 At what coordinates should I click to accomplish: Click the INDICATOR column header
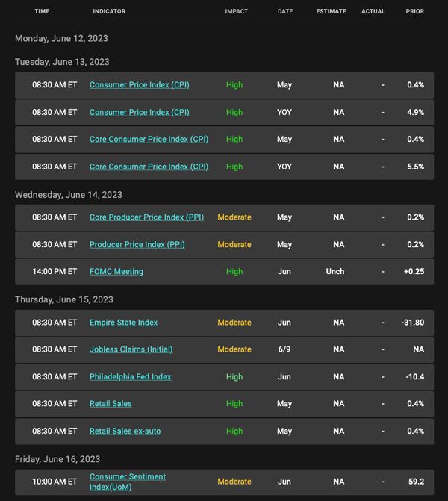click(x=109, y=11)
